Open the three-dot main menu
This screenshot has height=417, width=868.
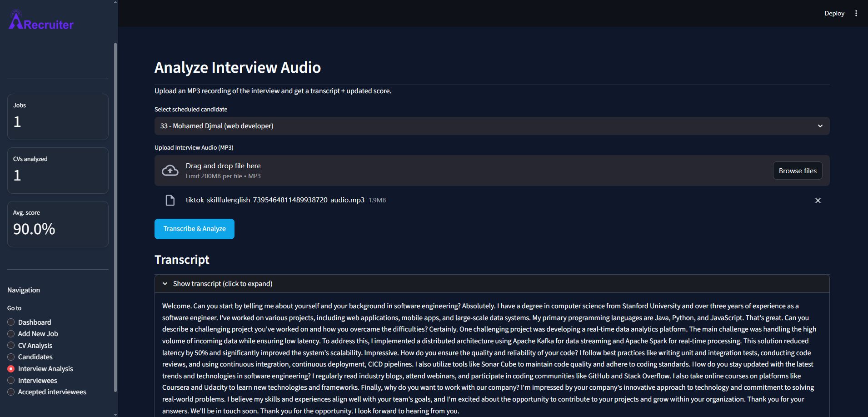click(856, 13)
